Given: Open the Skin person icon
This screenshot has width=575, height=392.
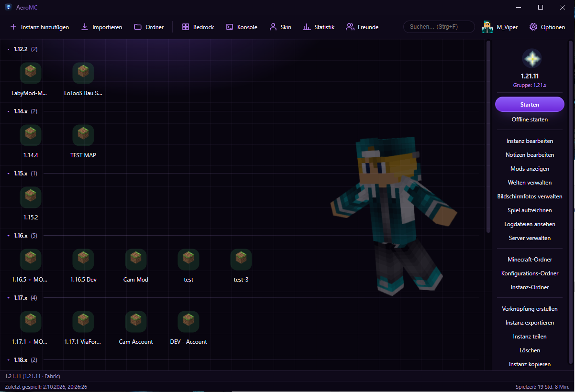Looking at the screenshot, I should coord(273,27).
